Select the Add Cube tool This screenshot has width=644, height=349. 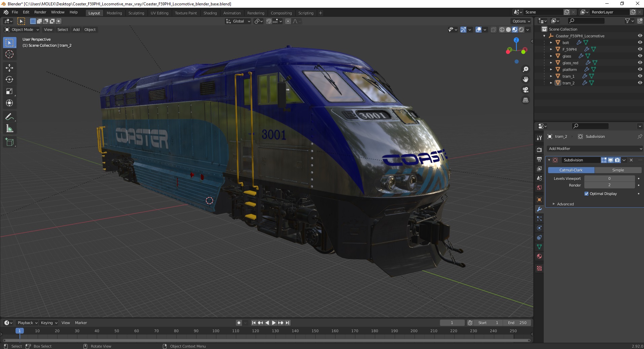9,142
